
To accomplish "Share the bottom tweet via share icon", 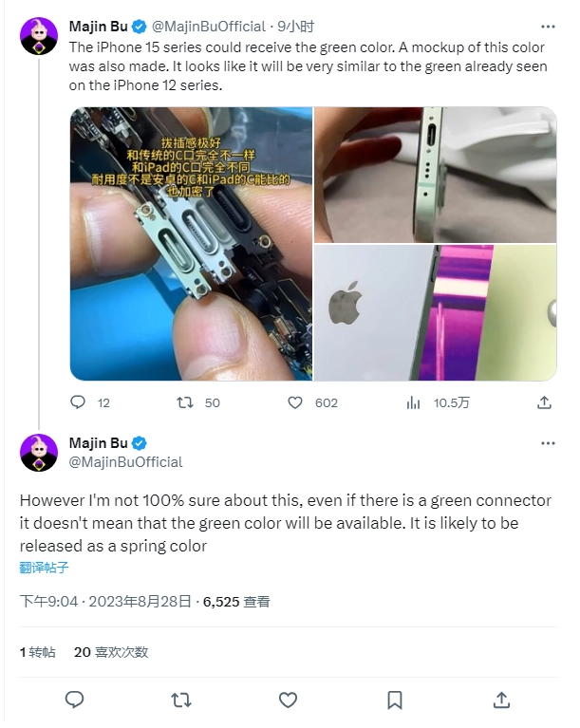I will pyautogui.click(x=501, y=700).
